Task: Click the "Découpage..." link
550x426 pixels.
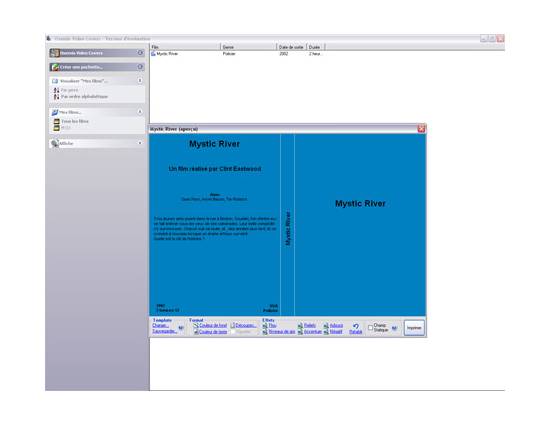Action: click(246, 326)
